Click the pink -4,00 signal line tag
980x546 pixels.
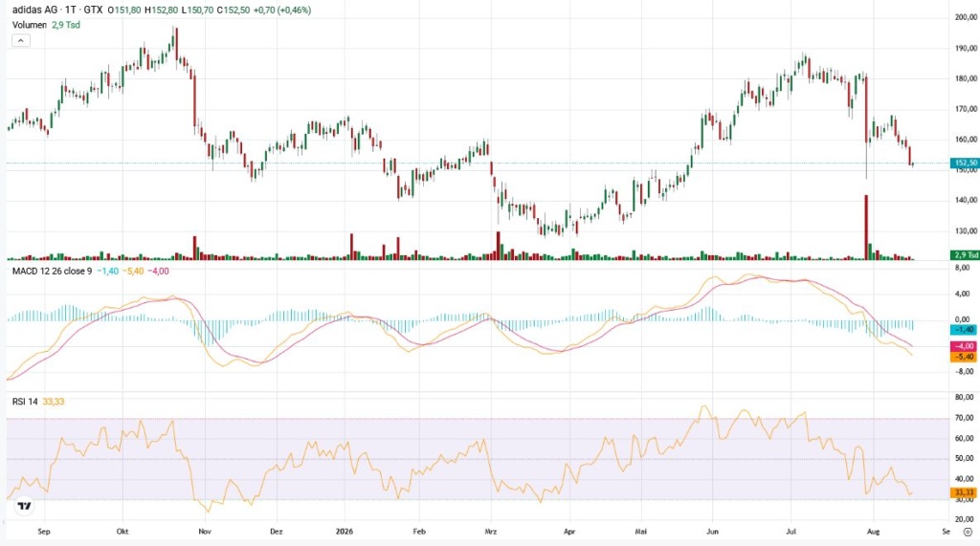963,346
